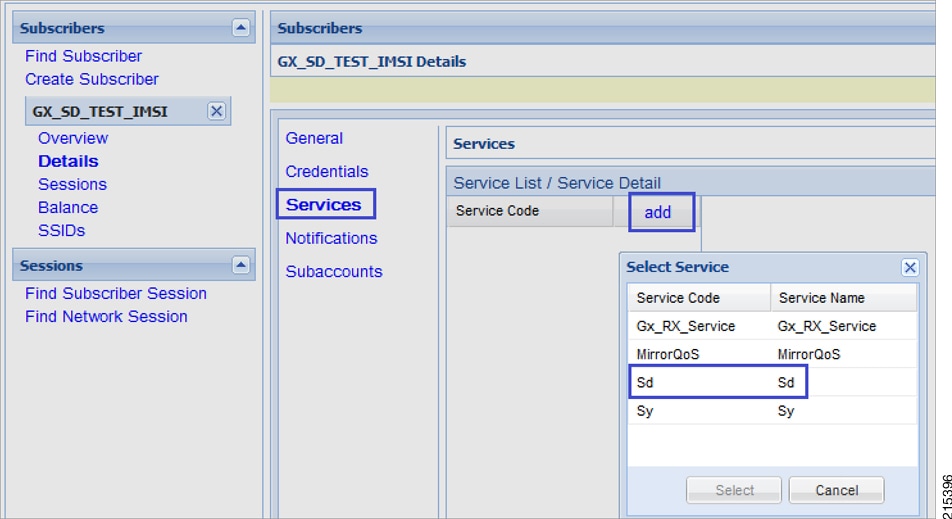This screenshot has height=519, width=952.
Task: Go to subscriber Overview
Action: click(73, 138)
